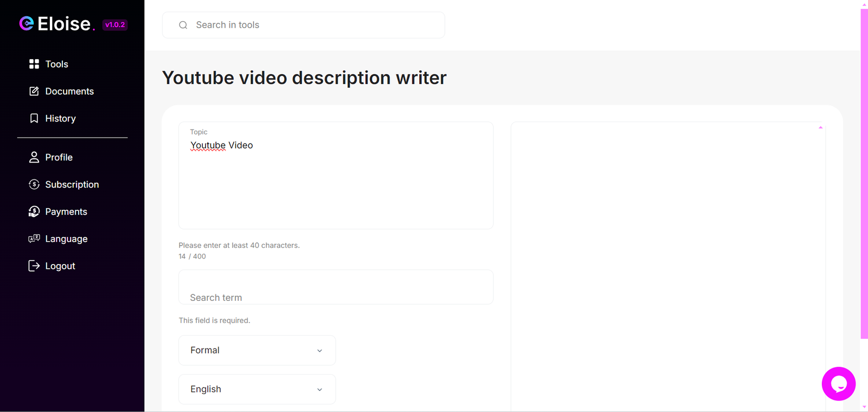
Task: Click the 'This field is required.' message
Action: click(x=214, y=320)
